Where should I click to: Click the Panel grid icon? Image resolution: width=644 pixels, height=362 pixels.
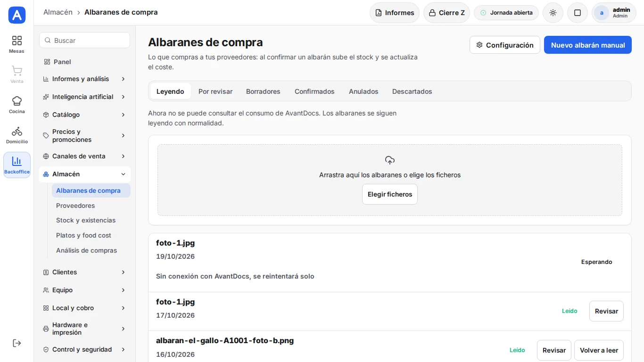point(47,62)
